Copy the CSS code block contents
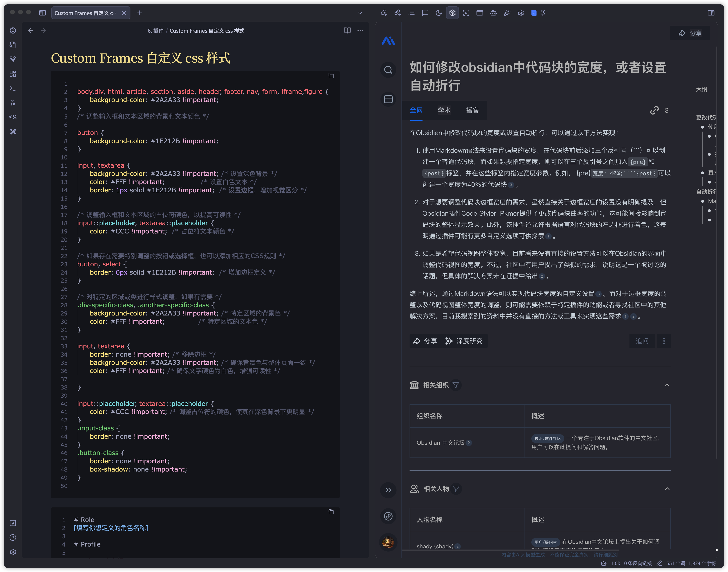 [331, 76]
